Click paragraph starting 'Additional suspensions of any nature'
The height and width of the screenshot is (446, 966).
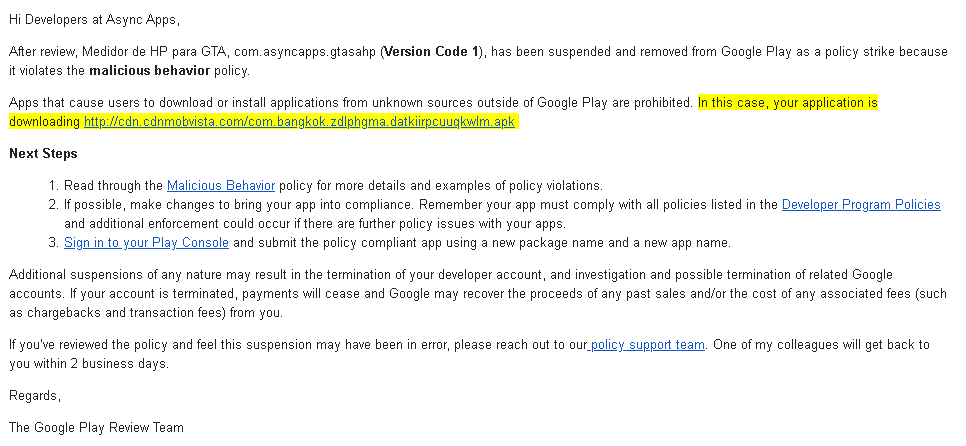click(477, 294)
